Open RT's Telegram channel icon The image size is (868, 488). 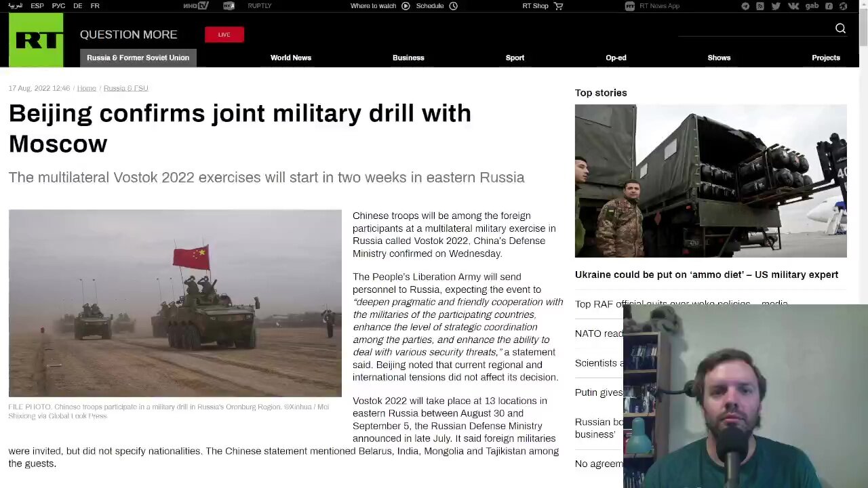click(x=745, y=6)
